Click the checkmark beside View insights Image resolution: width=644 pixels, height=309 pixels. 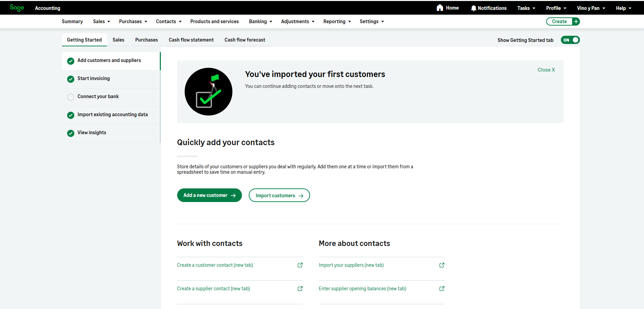coord(71,133)
